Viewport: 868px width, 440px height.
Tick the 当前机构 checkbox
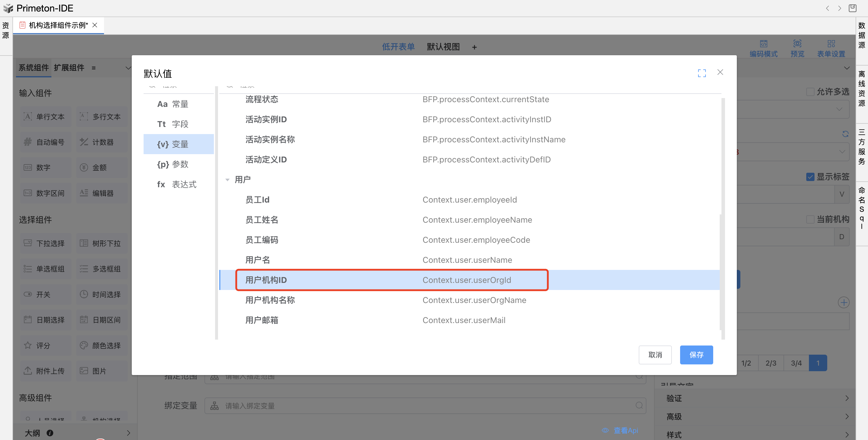(810, 219)
